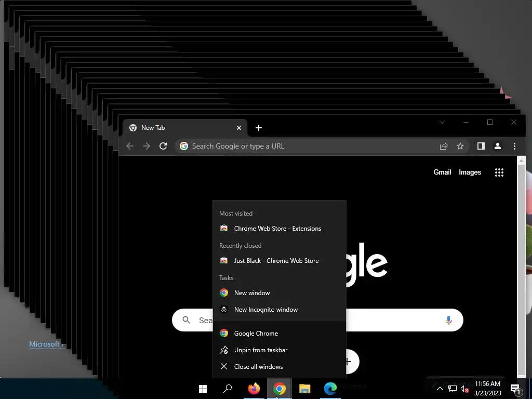This screenshot has height=399, width=532.
Task: Close all windows via jump list
Action: click(x=279, y=366)
